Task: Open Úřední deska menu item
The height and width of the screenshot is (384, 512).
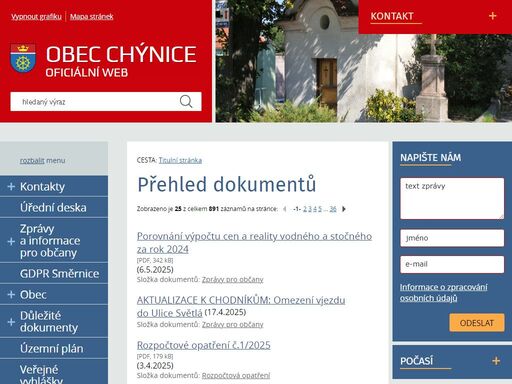Action: [53, 208]
